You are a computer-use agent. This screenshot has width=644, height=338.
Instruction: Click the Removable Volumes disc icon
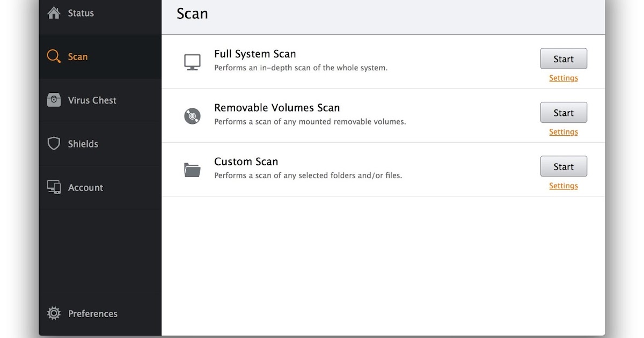tap(192, 115)
